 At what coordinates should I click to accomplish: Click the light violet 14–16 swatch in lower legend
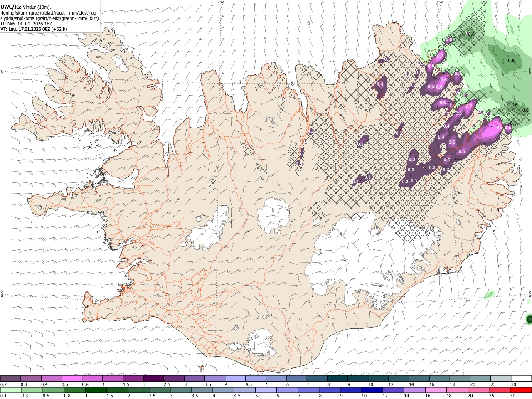point(414,390)
